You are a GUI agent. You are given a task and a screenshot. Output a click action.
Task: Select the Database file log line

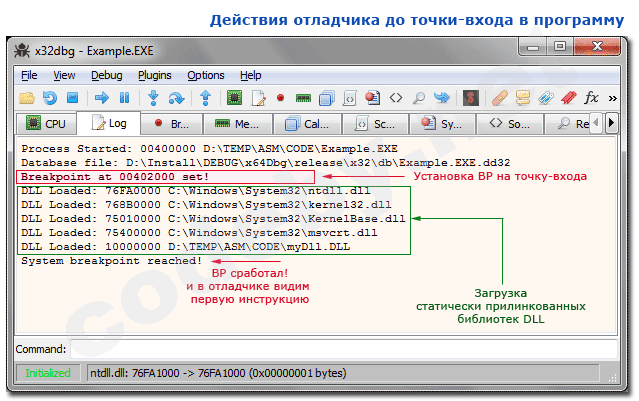pyautogui.click(x=266, y=163)
